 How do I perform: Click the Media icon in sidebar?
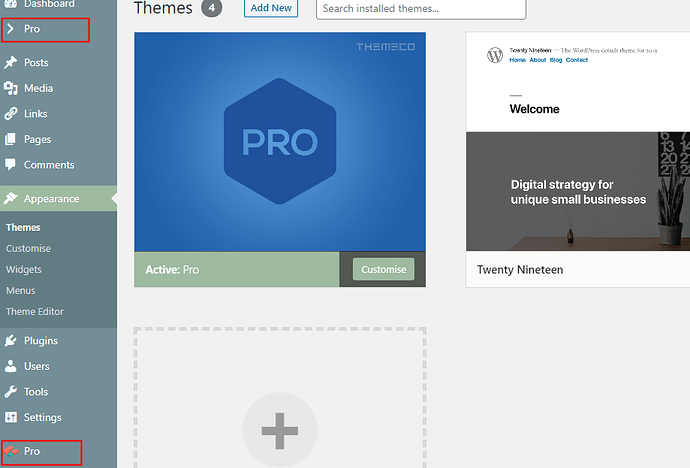(x=11, y=88)
